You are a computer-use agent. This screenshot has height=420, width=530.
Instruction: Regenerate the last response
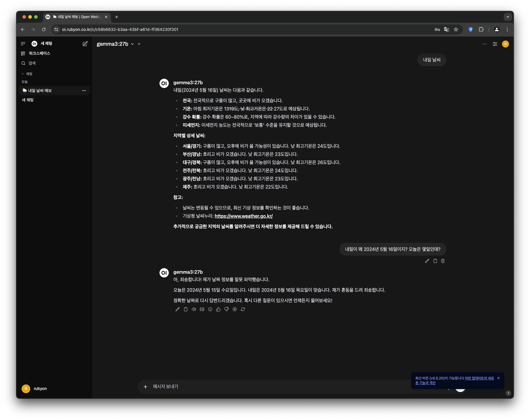tap(243, 309)
